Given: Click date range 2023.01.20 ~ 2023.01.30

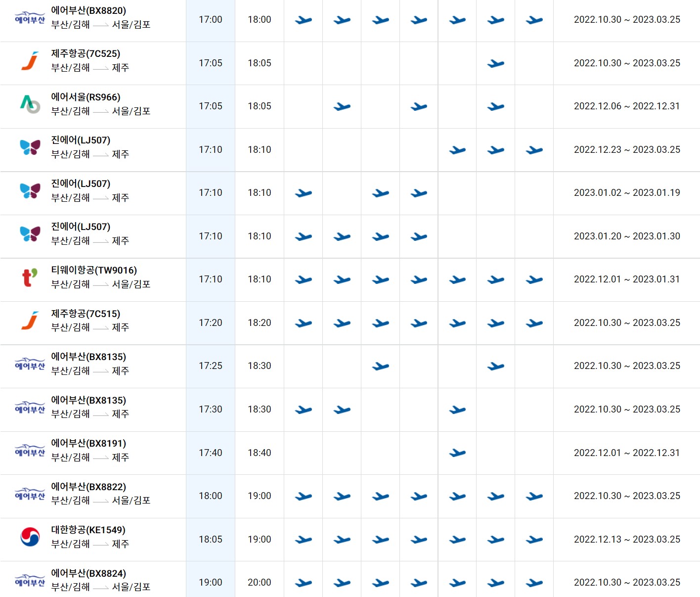Looking at the screenshot, I should point(627,236).
